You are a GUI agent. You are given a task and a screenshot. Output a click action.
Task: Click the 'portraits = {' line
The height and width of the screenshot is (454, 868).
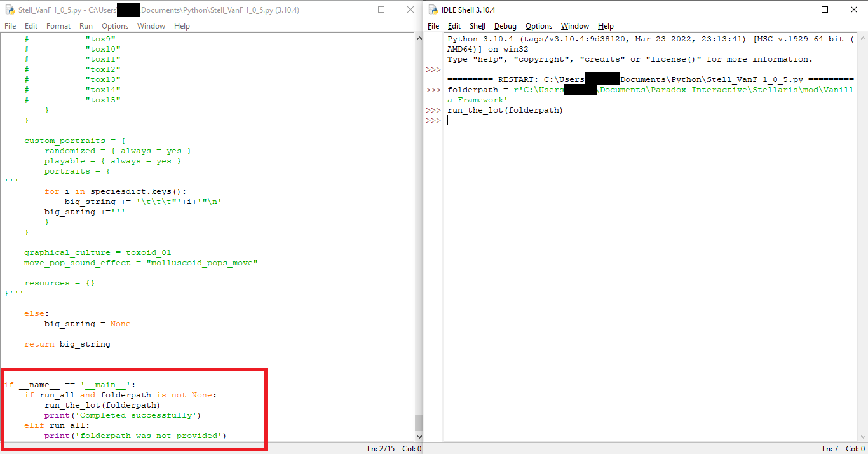coord(78,171)
